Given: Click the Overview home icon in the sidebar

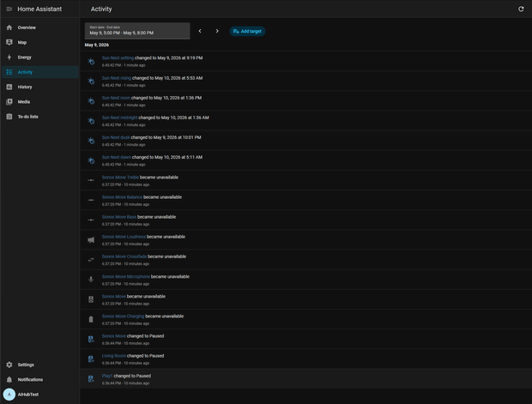Looking at the screenshot, I should tap(9, 27).
